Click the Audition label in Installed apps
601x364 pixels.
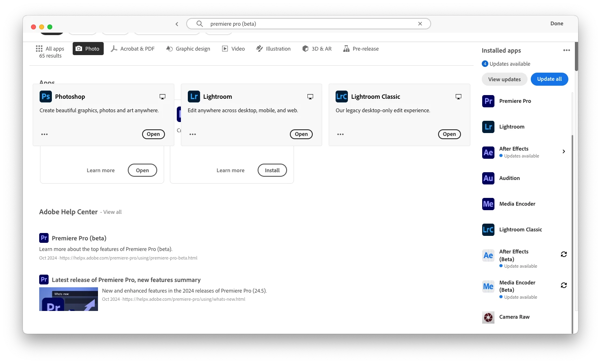coord(510,178)
